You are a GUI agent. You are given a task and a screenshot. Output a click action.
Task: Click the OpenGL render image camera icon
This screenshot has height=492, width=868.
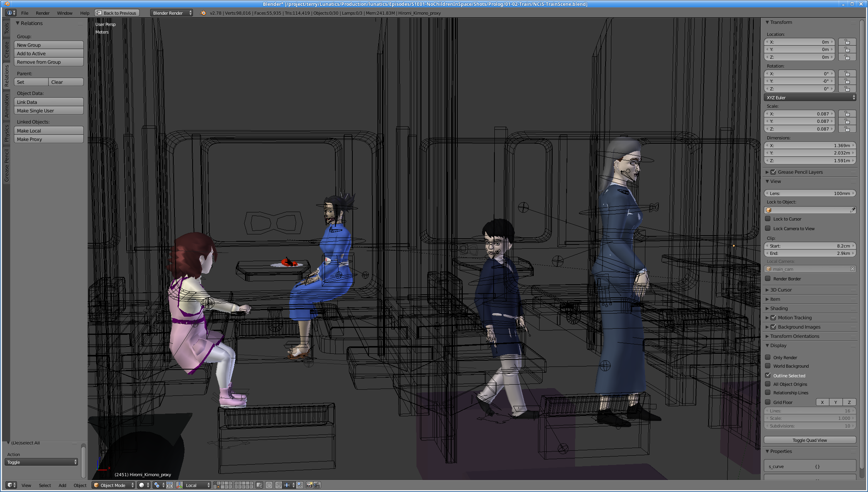(309, 485)
